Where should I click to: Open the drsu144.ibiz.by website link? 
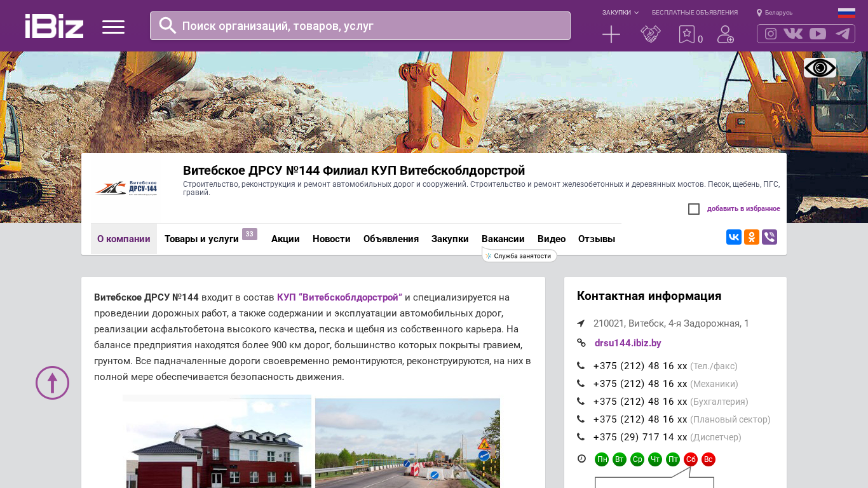coord(628,343)
